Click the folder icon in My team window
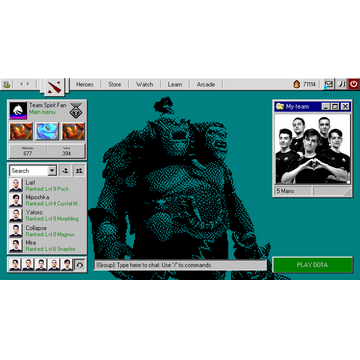 [x=280, y=107]
